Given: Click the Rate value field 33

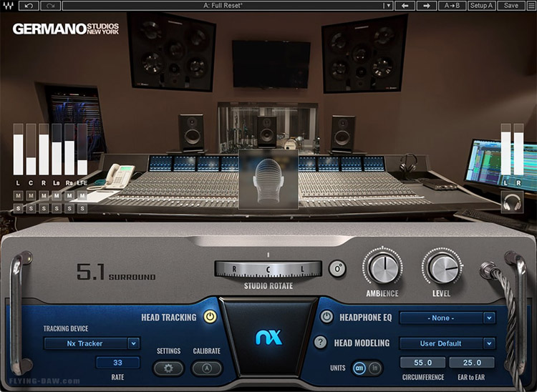Looking at the screenshot, I should tap(118, 363).
